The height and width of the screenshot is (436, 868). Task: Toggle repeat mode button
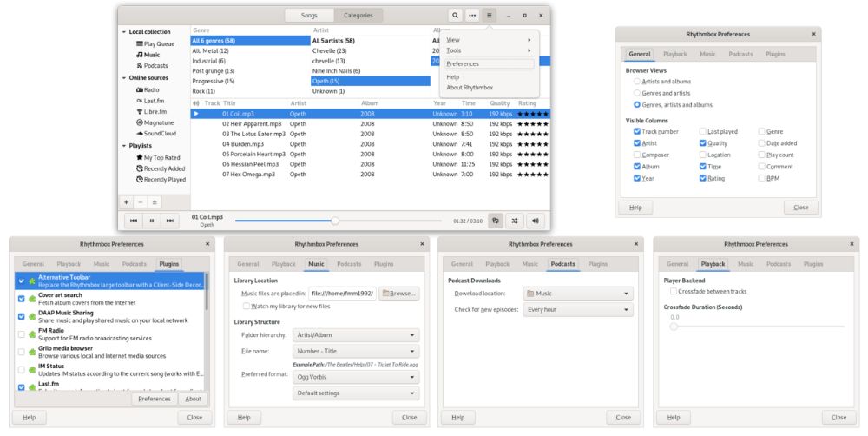496,221
